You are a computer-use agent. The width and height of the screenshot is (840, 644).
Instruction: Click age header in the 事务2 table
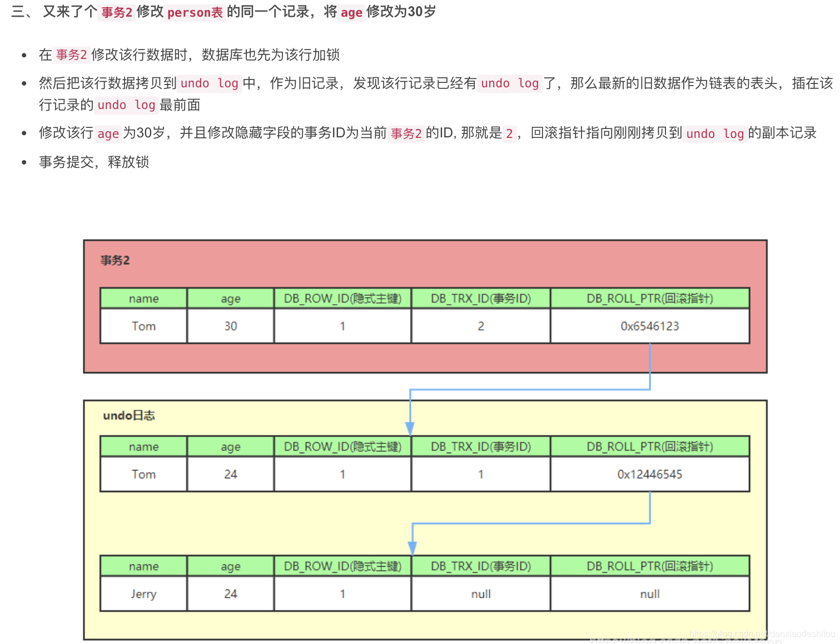pos(231,299)
